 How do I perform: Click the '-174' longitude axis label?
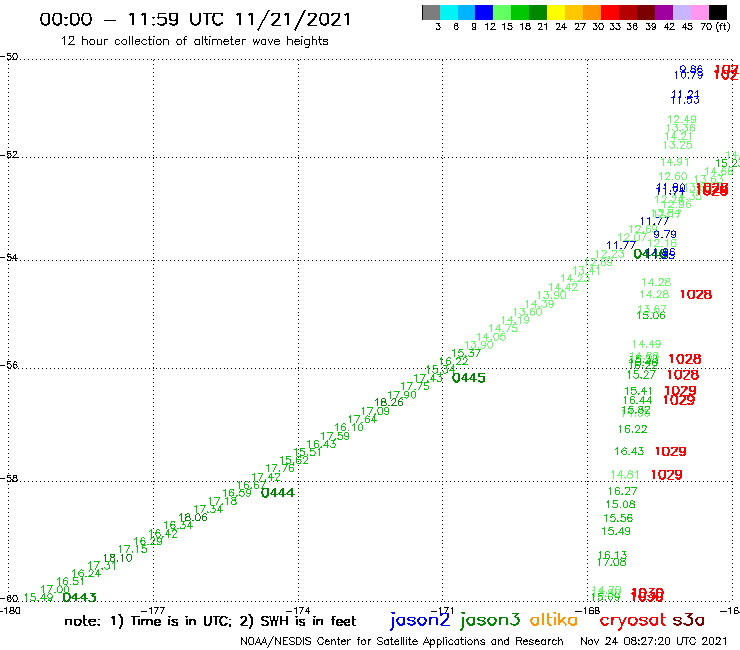(298, 610)
